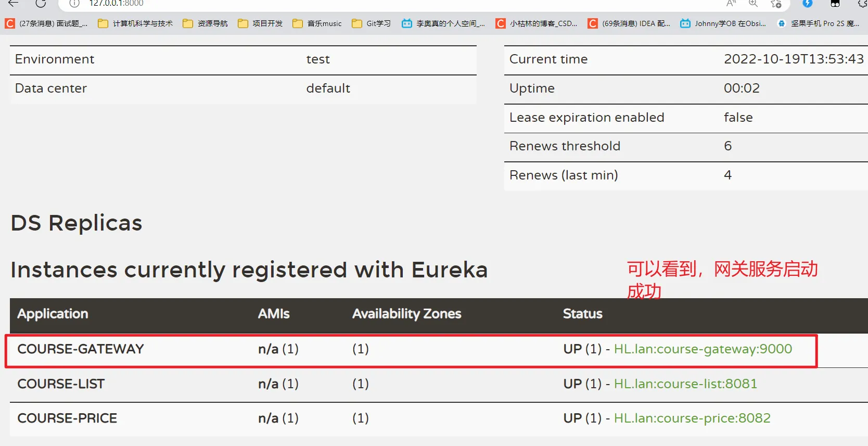Open the HL.lan:course-price:8082 instance link
This screenshot has height=446, width=868.
(x=692, y=418)
